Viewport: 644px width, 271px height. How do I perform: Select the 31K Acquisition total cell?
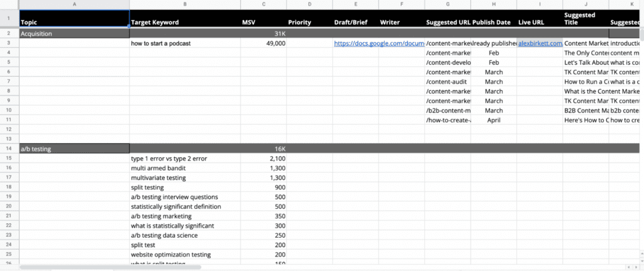[x=264, y=34]
